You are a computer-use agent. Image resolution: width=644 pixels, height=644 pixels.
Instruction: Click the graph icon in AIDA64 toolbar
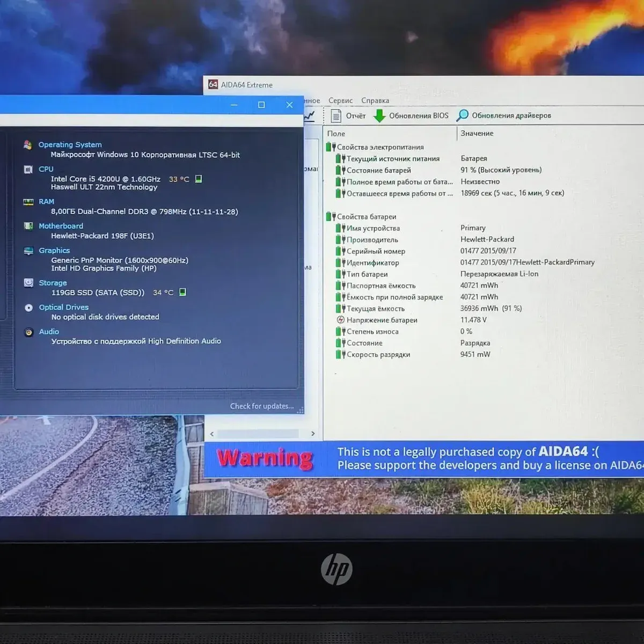tap(310, 115)
